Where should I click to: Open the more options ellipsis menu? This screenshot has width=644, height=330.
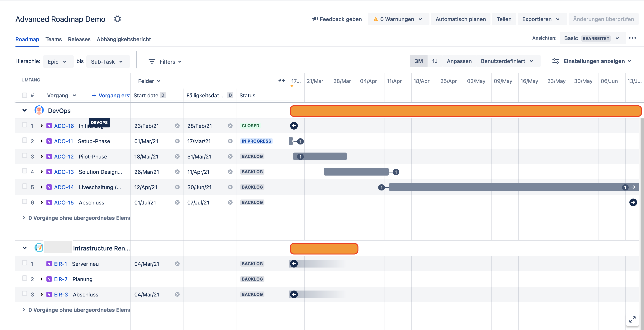pyautogui.click(x=632, y=38)
